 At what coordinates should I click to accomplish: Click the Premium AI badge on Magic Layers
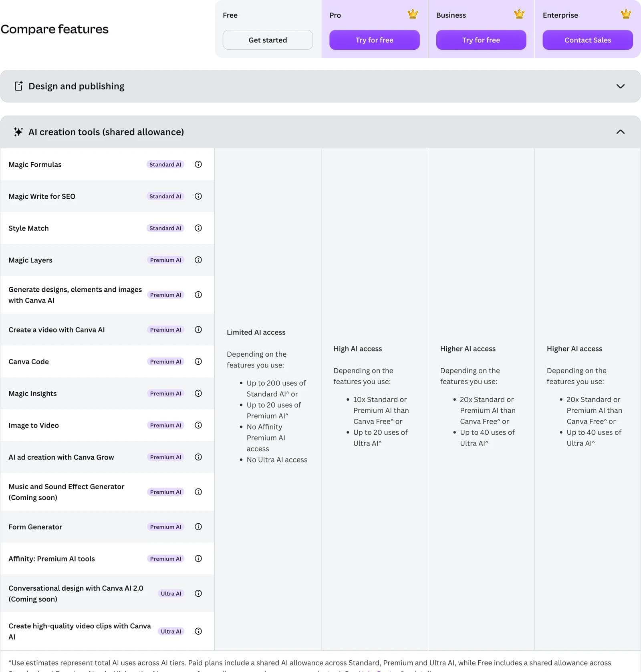[165, 260]
